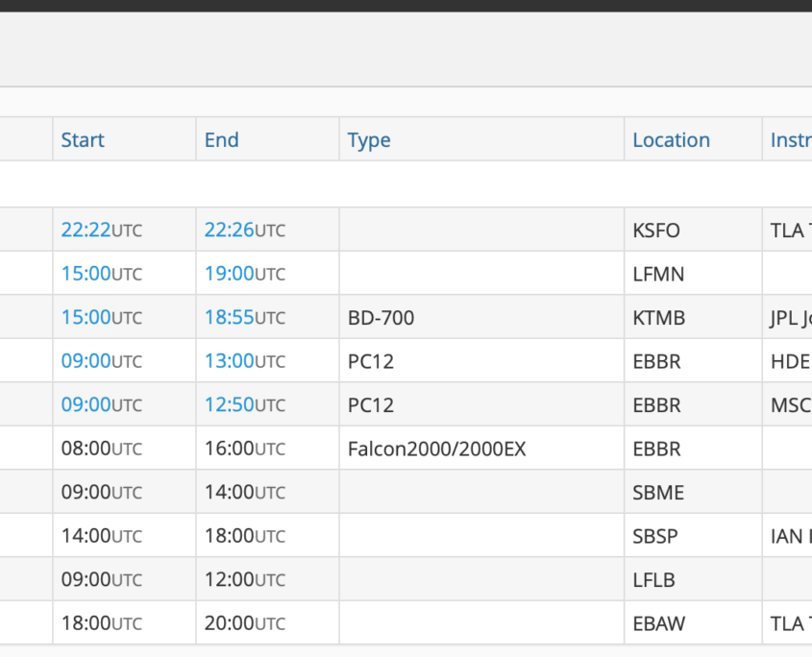The image size is (812, 657).
Task: Click start time 15:00 in BD-700 row
Action: point(86,318)
